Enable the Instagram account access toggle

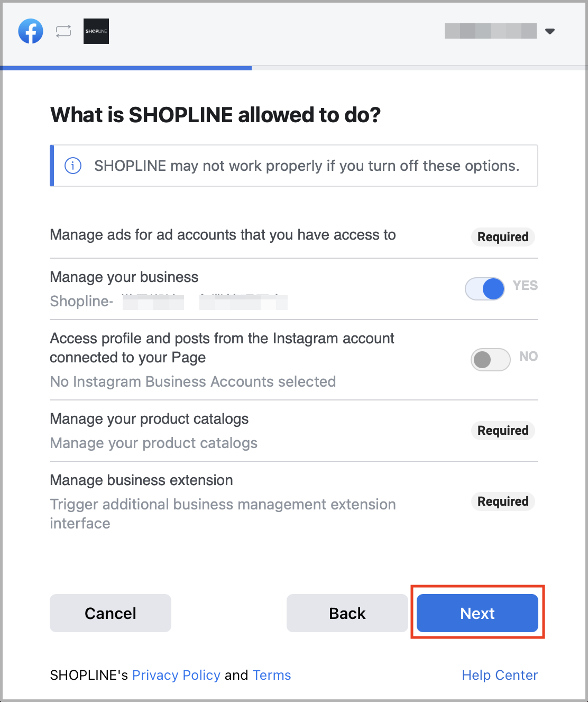pos(491,360)
